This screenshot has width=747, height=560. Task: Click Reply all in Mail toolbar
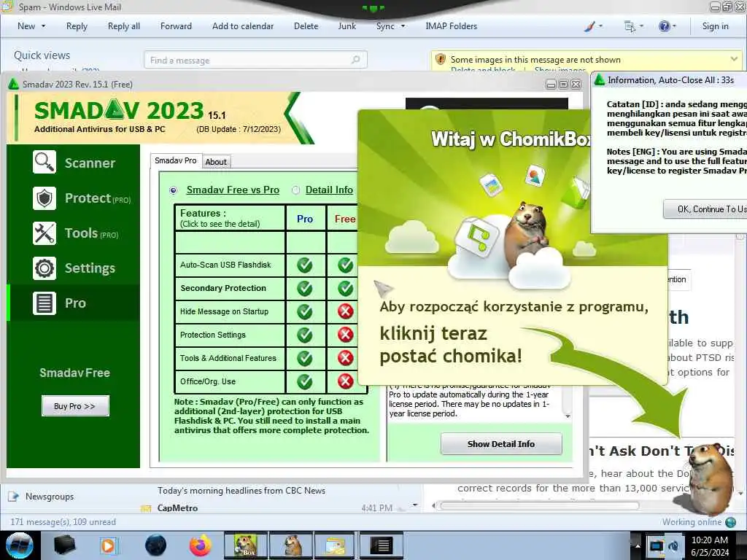click(x=124, y=26)
